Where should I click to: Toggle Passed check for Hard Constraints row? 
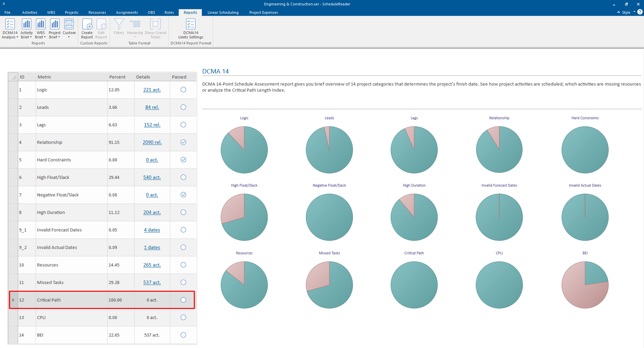tap(183, 160)
